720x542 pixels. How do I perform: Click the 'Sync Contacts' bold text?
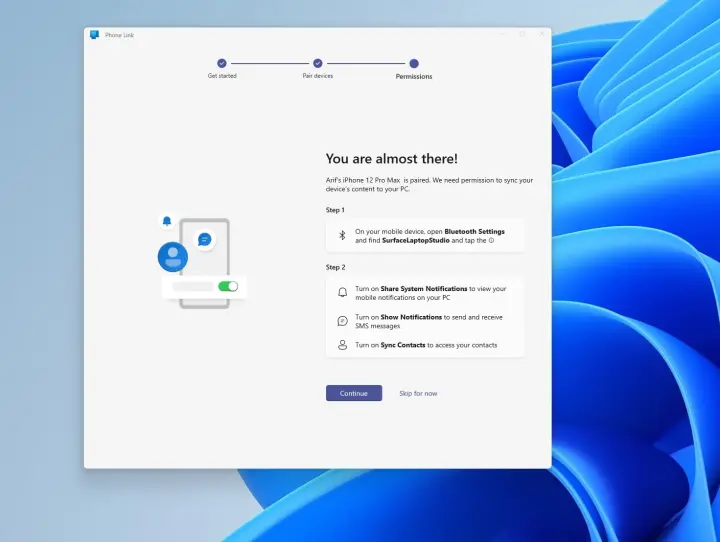[403, 345]
